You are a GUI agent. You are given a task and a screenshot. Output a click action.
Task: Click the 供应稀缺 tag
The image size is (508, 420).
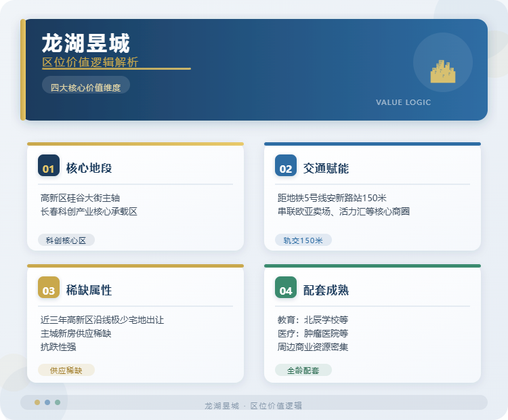tap(66, 370)
